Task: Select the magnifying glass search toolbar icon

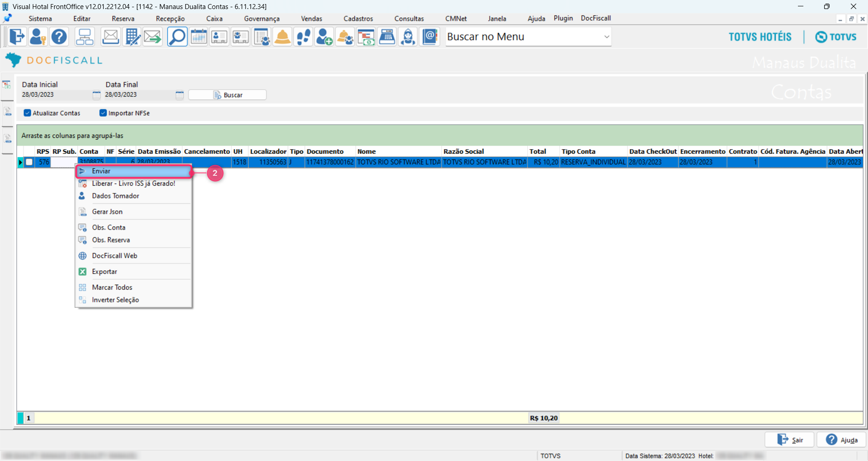Action: 177,37
